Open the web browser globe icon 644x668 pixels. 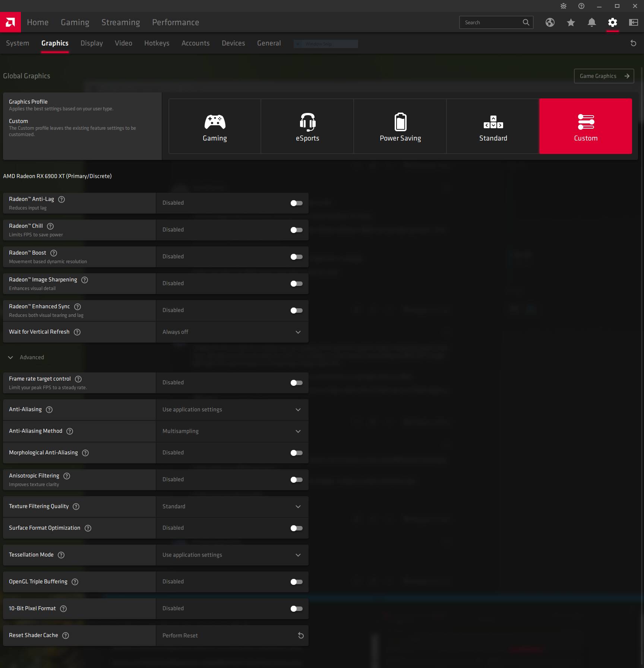point(550,22)
